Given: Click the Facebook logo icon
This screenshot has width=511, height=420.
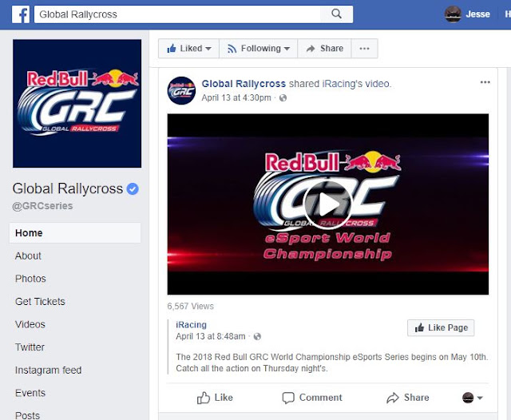Looking at the screenshot, I should (x=21, y=14).
